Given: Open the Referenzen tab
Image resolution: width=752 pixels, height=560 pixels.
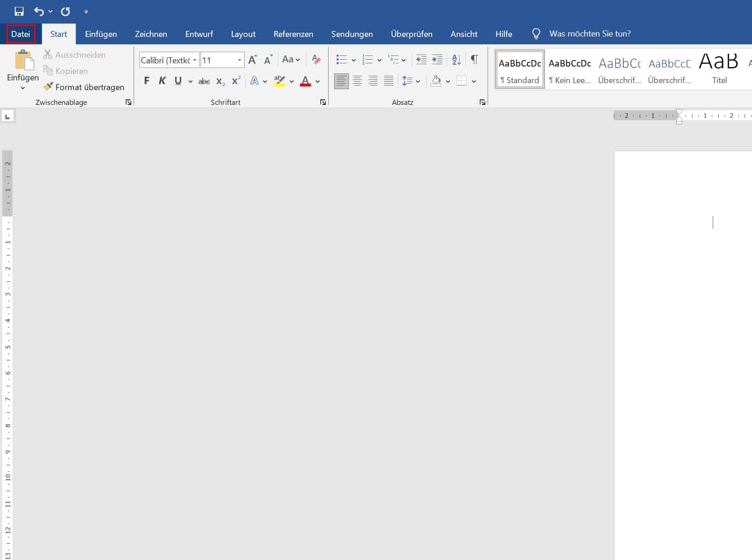Looking at the screenshot, I should pyautogui.click(x=293, y=34).
